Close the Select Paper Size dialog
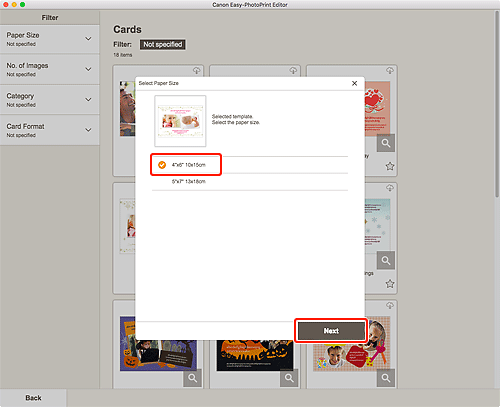Viewport: 500px width, 407px height. pyautogui.click(x=354, y=83)
